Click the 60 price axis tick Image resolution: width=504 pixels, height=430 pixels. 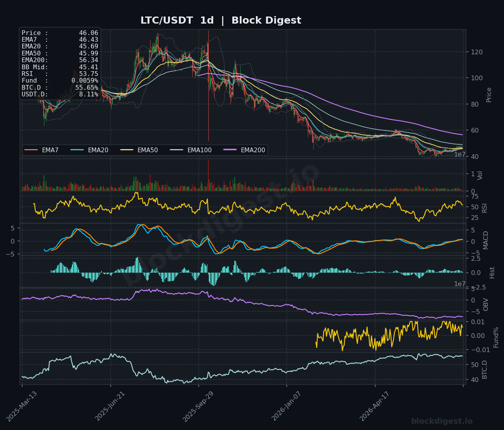pos(474,130)
